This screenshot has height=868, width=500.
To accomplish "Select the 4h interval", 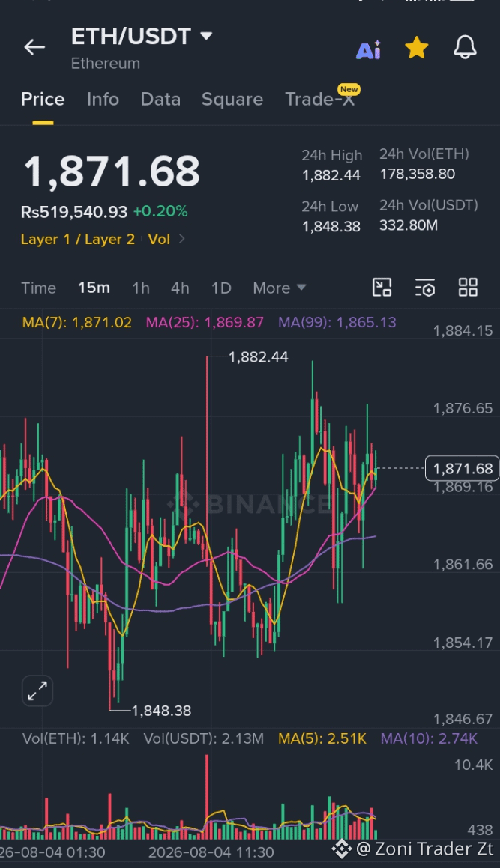I will coord(180,288).
